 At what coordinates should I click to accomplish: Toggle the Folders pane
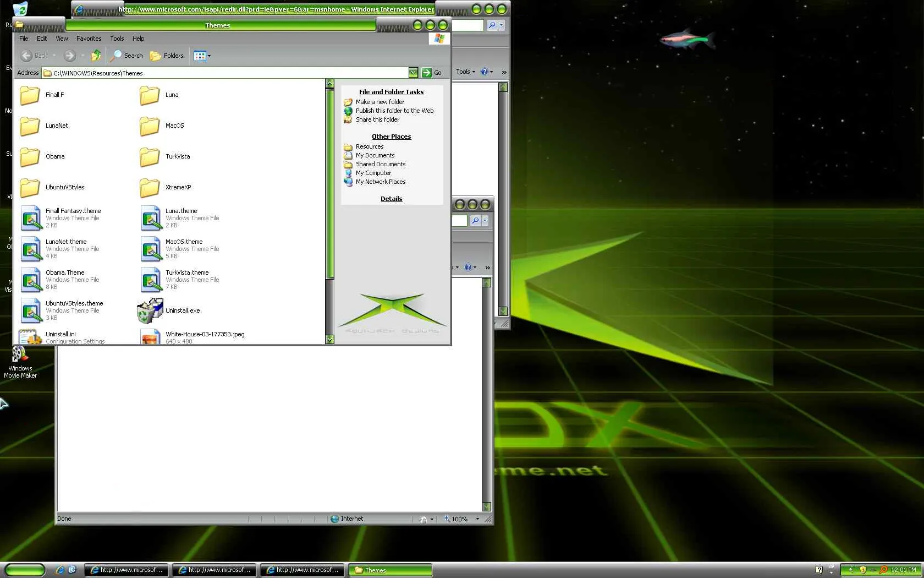[x=167, y=56]
